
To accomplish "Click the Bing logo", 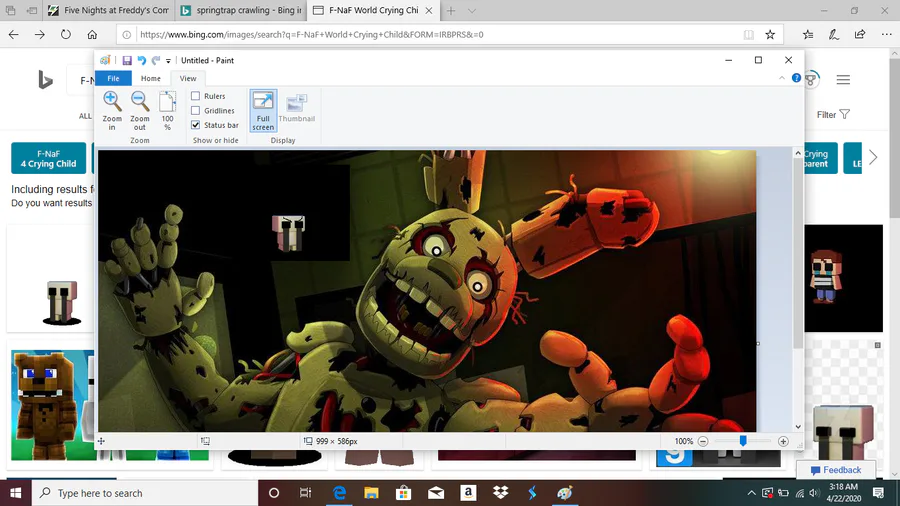I will pyautogui.click(x=45, y=80).
